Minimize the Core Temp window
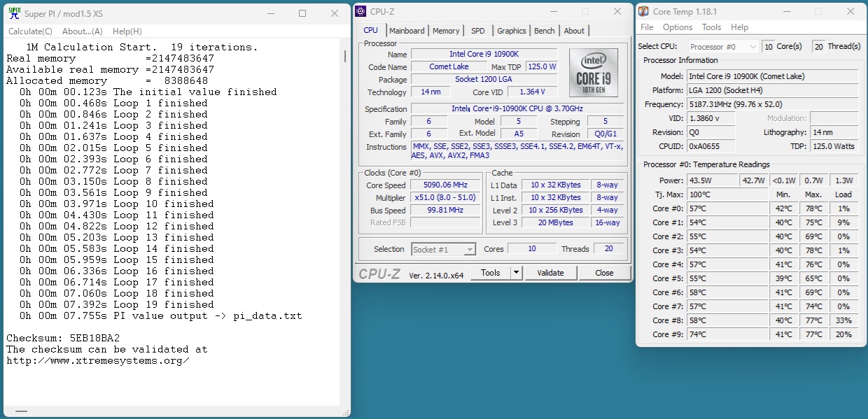Screen dimensions: 868x419 point(788,11)
